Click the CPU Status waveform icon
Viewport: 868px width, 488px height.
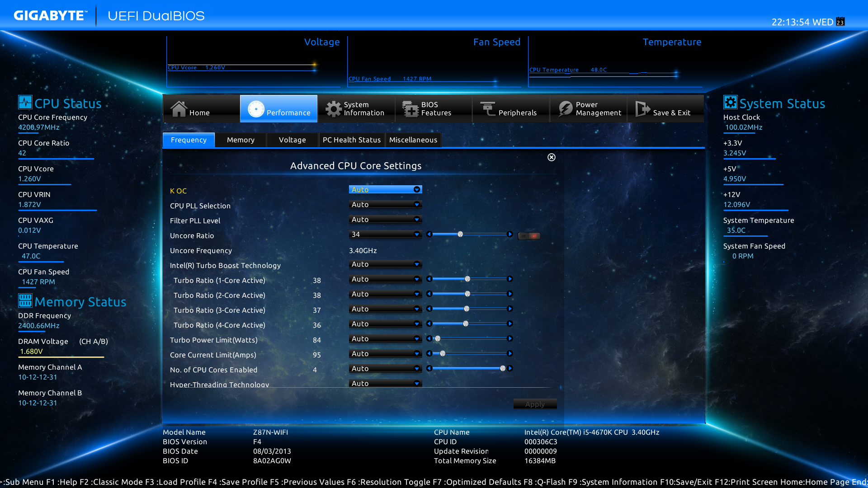(25, 102)
